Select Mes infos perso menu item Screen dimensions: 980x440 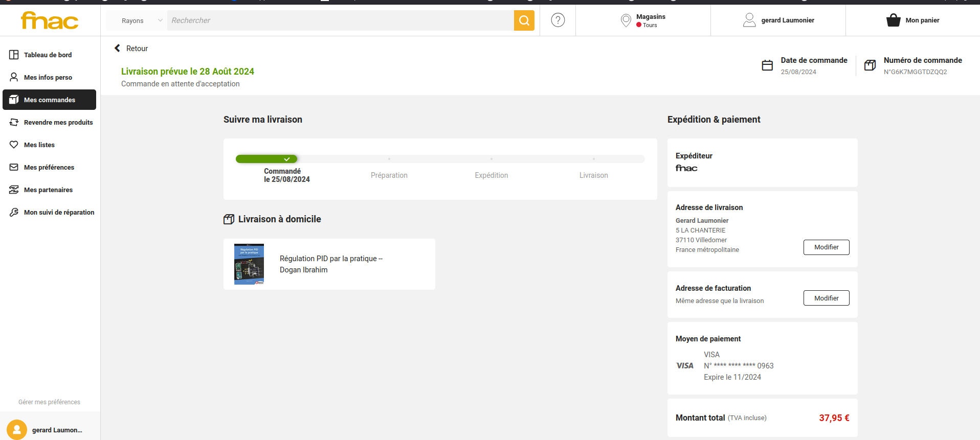click(x=48, y=77)
